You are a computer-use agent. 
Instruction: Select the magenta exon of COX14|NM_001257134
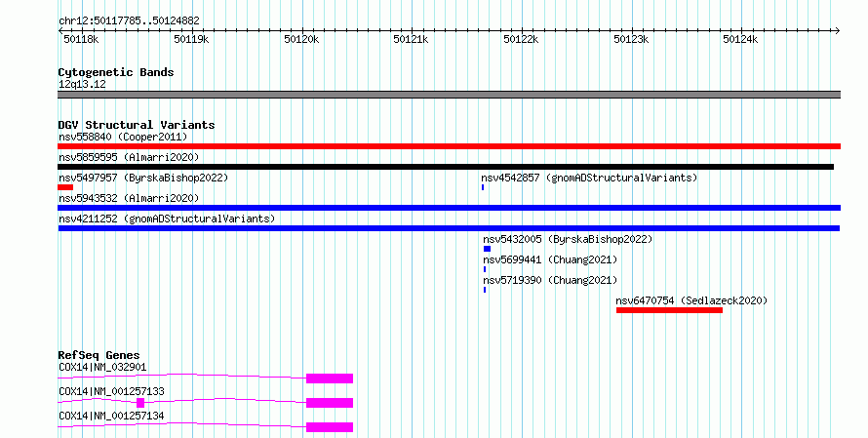coord(330,427)
